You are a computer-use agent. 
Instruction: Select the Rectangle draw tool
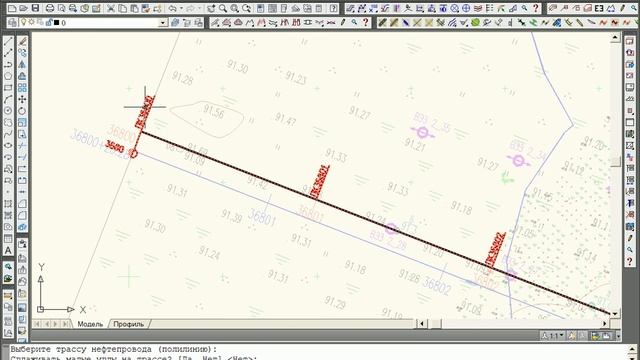point(8,87)
